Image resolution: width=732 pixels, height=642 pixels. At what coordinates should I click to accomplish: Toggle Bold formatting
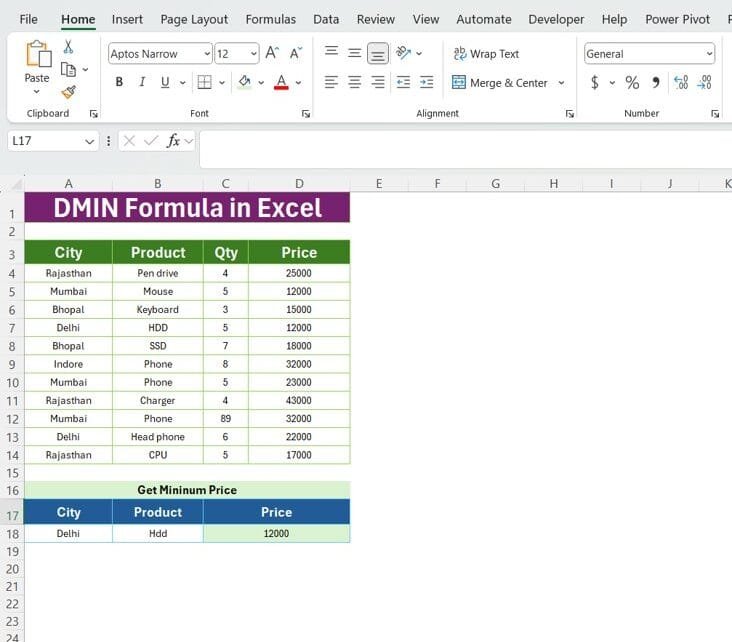(x=119, y=82)
